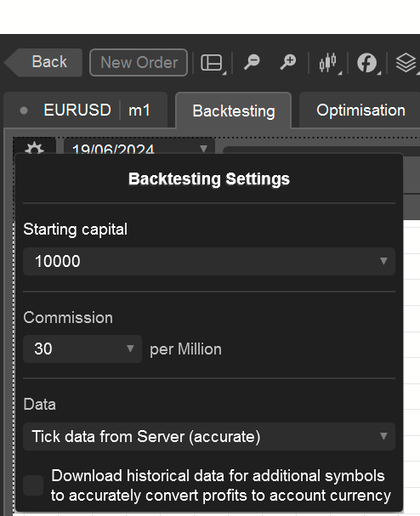
Task: Open the indicators f icon
Action: pos(366,63)
